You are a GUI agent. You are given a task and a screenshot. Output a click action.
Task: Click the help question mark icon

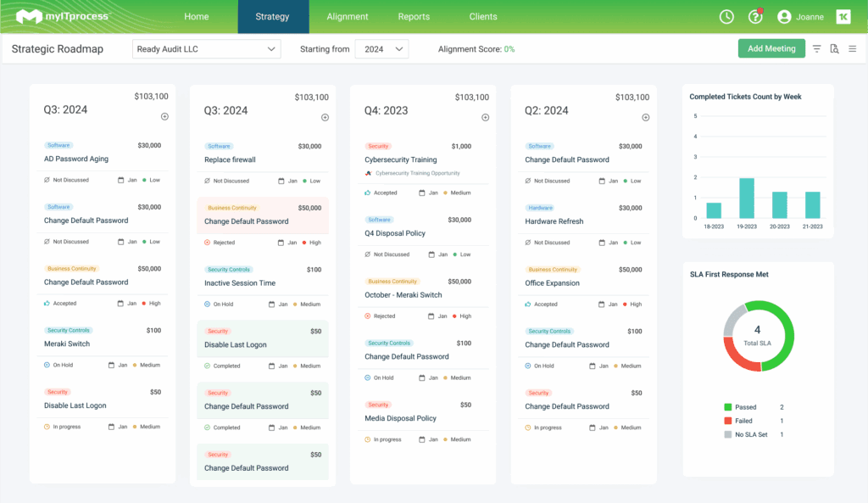pyautogui.click(x=754, y=17)
